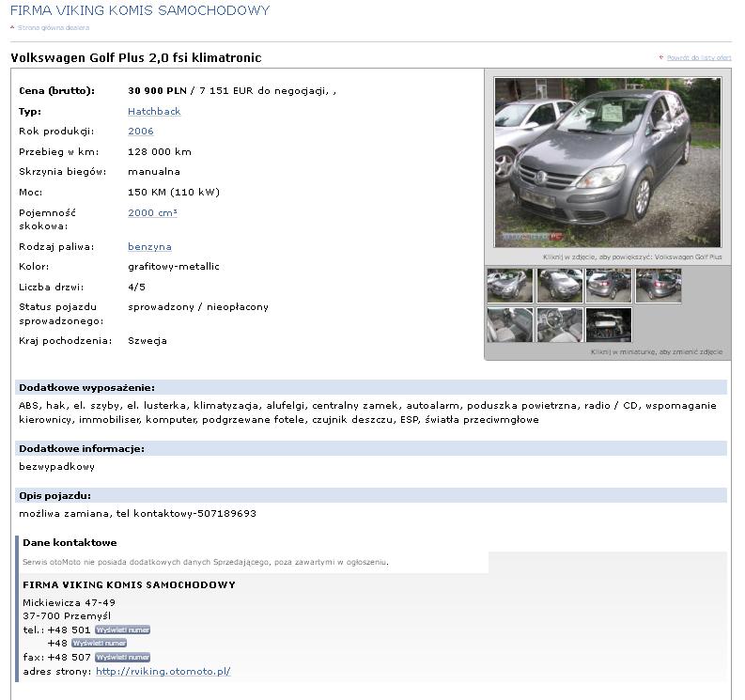Click the Dodatkowe wyposażenie section header
This screenshot has height=700, width=745.
[x=371, y=387]
